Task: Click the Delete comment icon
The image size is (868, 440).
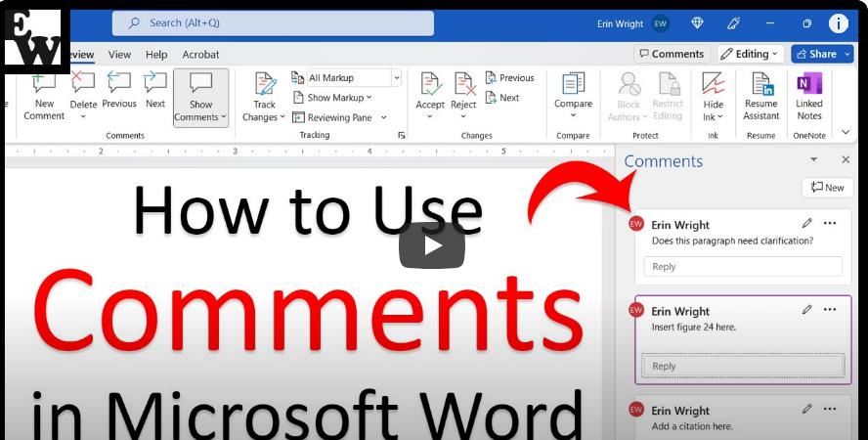Action: 83,83
